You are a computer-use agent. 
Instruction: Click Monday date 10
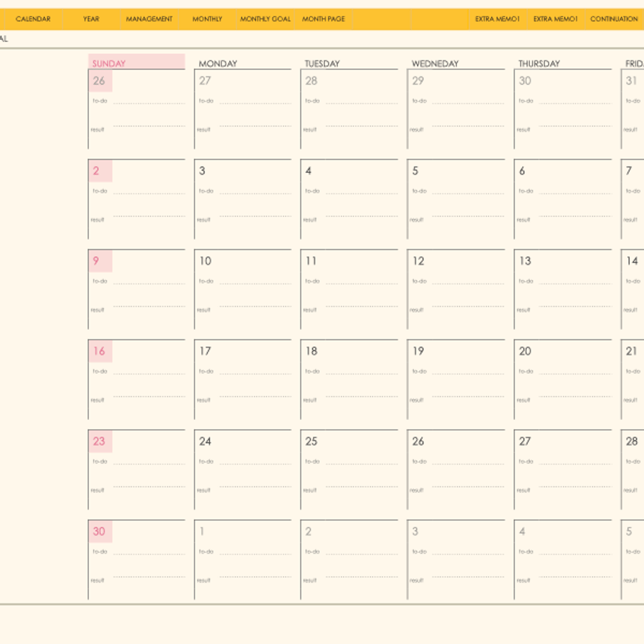(205, 261)
